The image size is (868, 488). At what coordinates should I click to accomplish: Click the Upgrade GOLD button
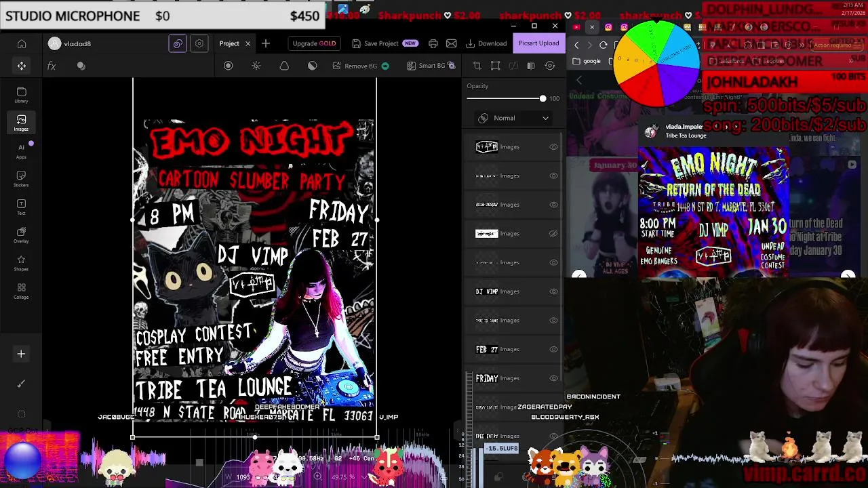(x=314, y=43)
